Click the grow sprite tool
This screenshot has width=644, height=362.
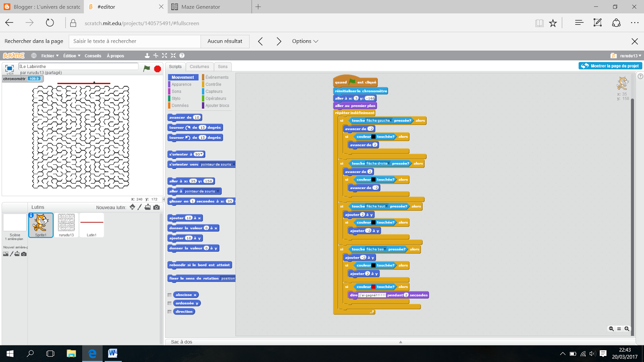coord(165,56)
